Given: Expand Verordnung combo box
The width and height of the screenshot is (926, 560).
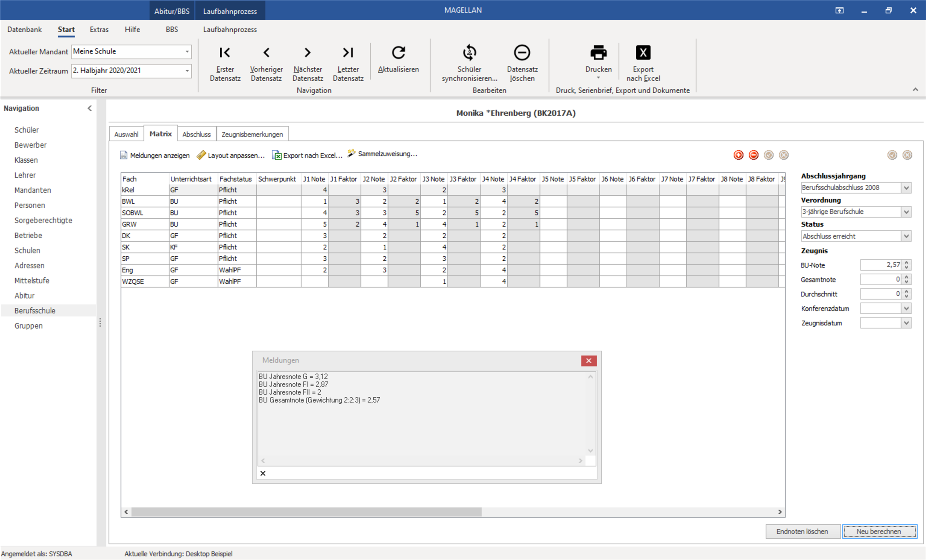Looking at the screenshot, I should pos(906,212).
